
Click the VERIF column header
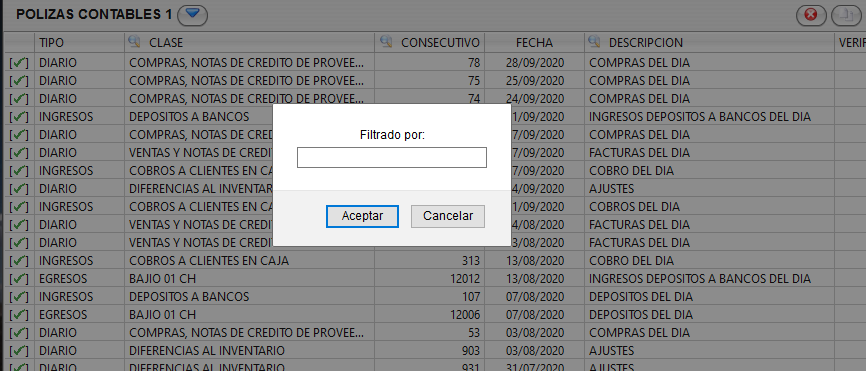pos(851,43)
